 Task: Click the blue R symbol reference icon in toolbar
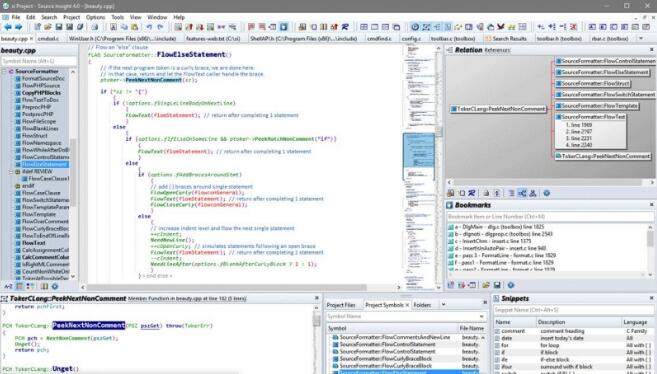point(345,27)
